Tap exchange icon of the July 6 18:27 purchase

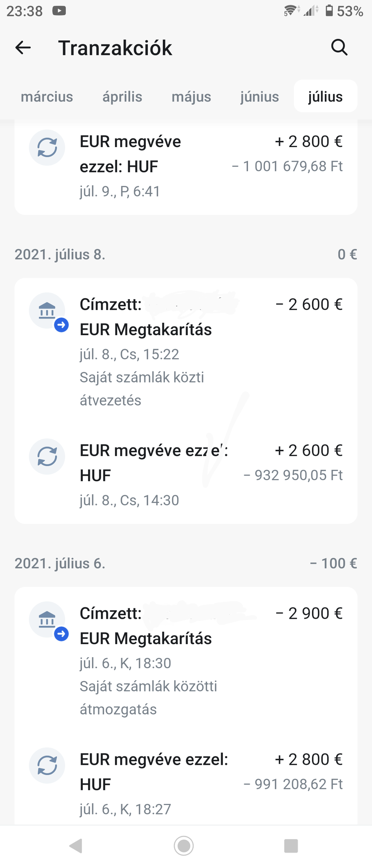[47, 766]
